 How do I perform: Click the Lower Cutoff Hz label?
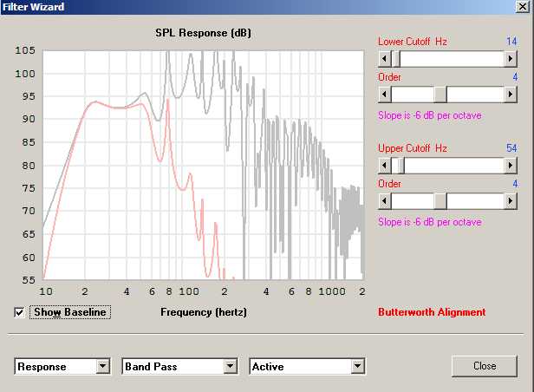coord(413,42)
